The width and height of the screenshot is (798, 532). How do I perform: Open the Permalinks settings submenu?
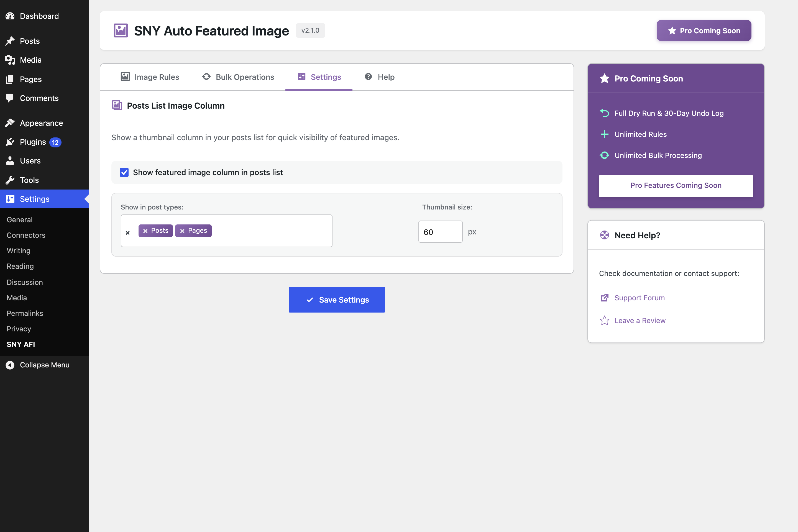tap(25, 313)
